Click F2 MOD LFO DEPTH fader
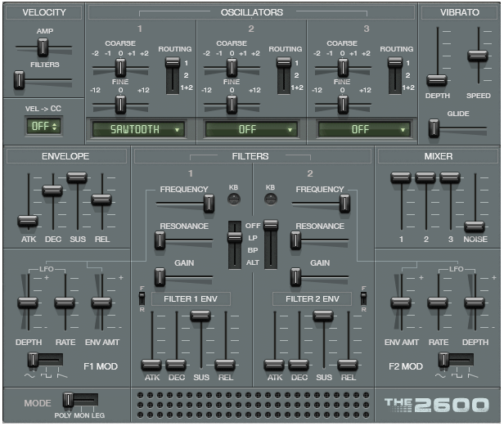Screen dimensions: 504x426 pyautogui.click(x=475, y=303)
